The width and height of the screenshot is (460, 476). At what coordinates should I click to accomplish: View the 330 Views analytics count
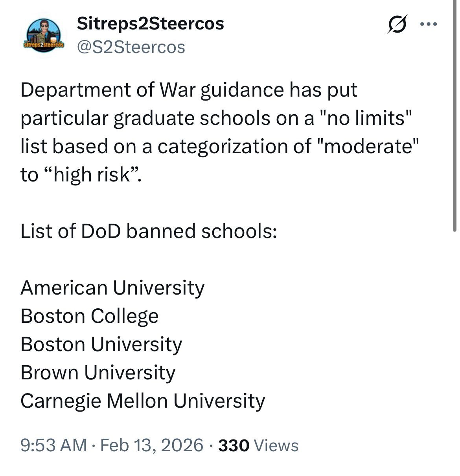258,445
